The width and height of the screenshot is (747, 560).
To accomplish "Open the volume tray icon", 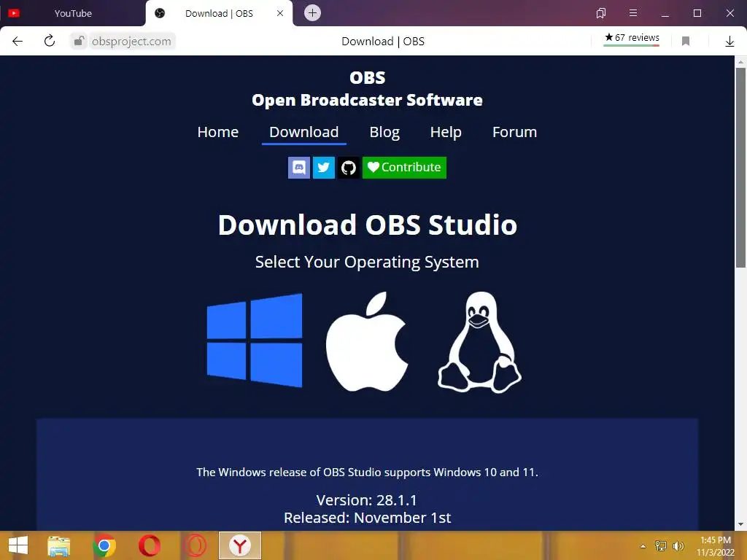I will [678, 546].
